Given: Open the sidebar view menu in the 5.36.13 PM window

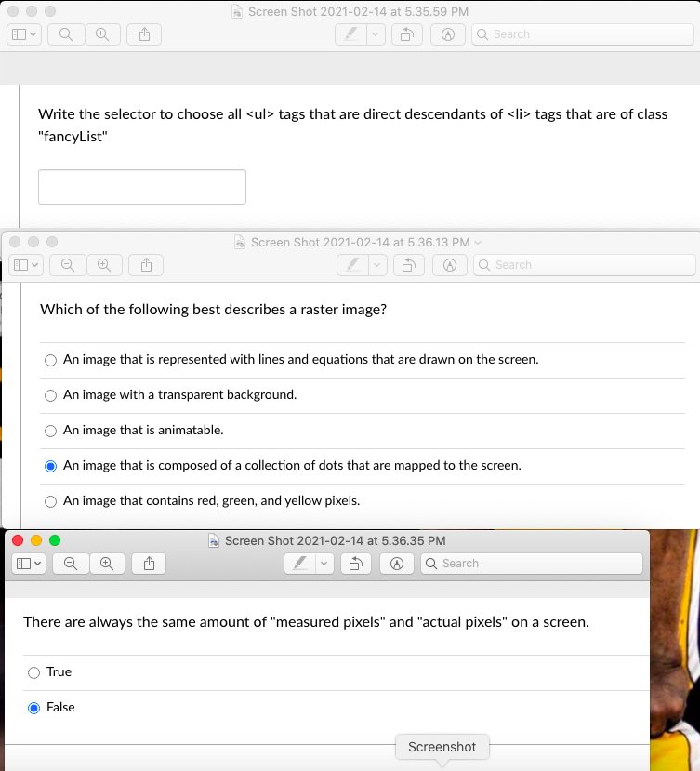Looking at the screenshot, I should click(26, 265).
